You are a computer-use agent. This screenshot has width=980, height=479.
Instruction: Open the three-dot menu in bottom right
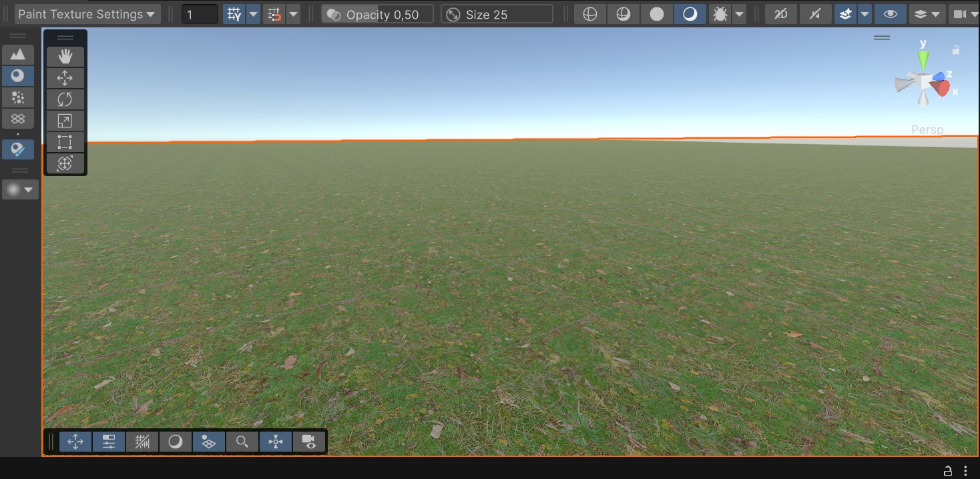[965, 470]
